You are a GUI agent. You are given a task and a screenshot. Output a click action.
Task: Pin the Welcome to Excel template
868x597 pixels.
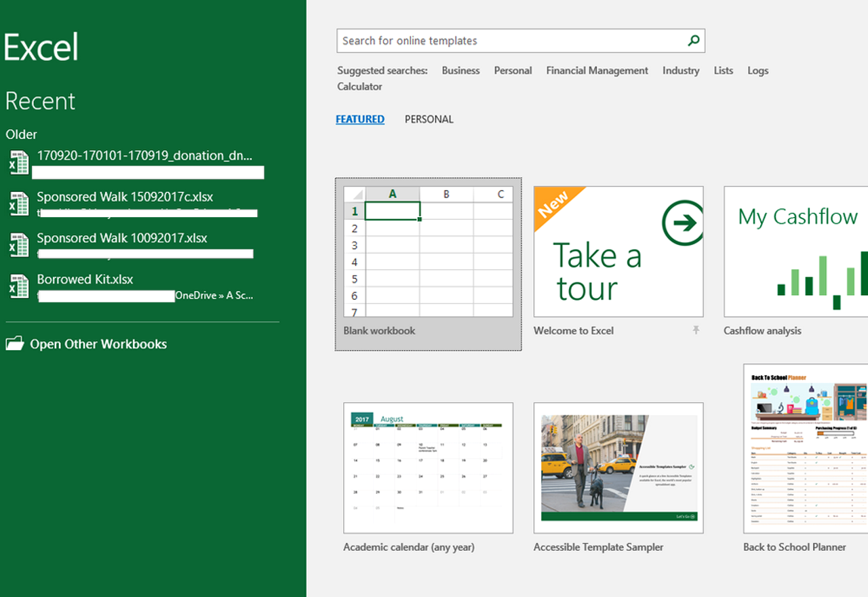pyautogui.click(x=695, y=330)
